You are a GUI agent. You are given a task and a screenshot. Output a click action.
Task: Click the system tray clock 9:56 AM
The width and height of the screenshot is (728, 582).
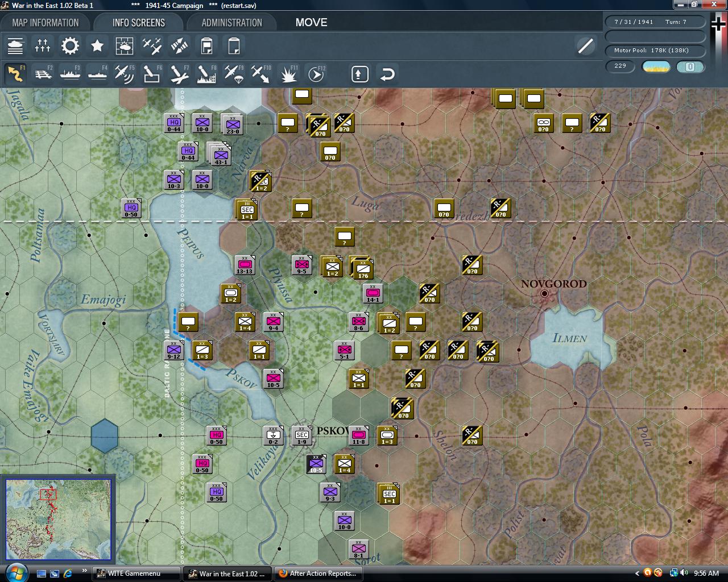point(706,573)
